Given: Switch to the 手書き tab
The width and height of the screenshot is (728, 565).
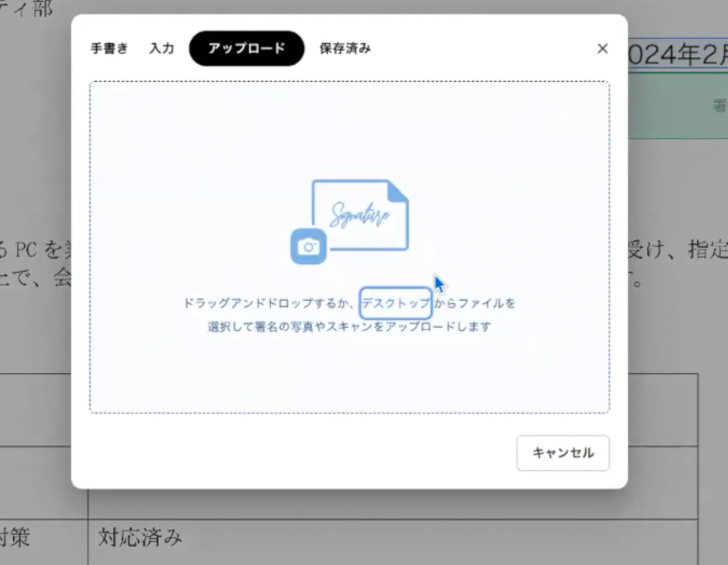Looking at the screenshot, I should (109, 49).
